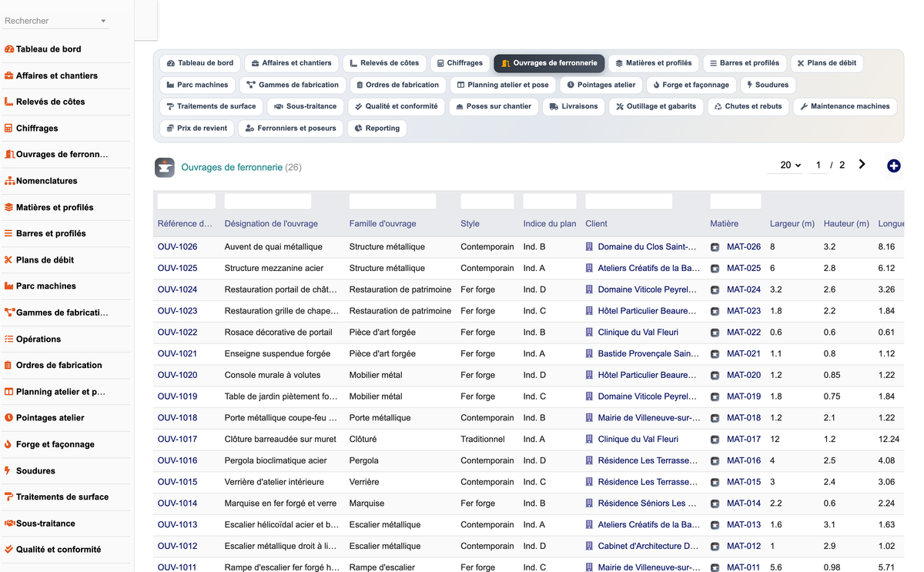Open client Ateliers Créatifs in row OUV-1025
This screenshot has width=924, height=572.
point(649,269)
